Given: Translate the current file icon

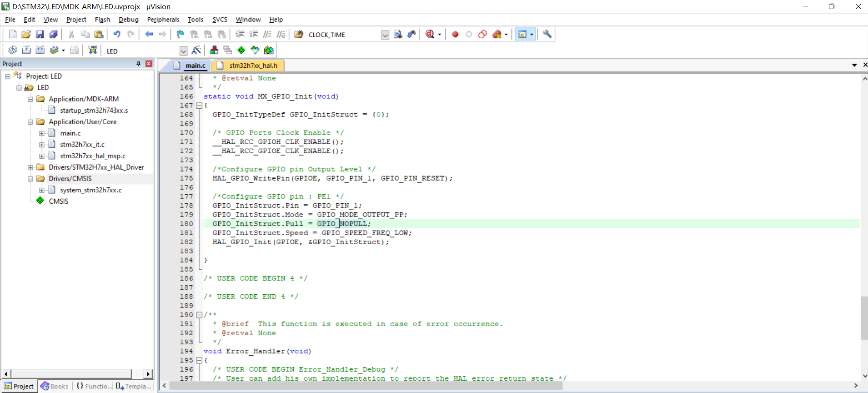Looking at the screenshot, I should point(13,50).
